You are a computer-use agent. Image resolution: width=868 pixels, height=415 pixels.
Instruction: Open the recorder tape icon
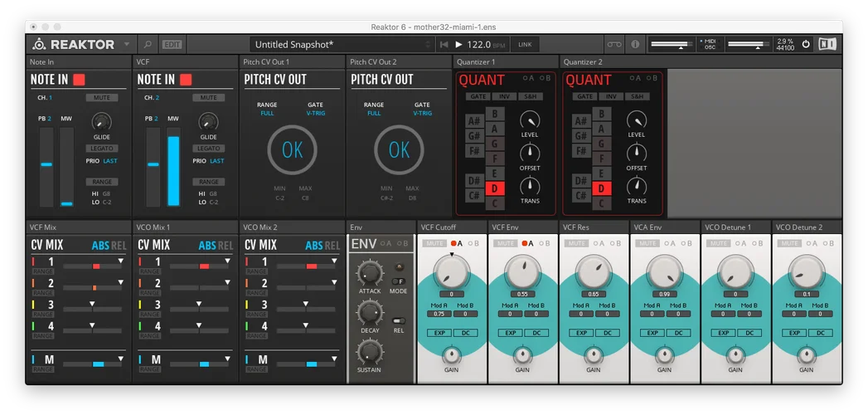point(614,44)
